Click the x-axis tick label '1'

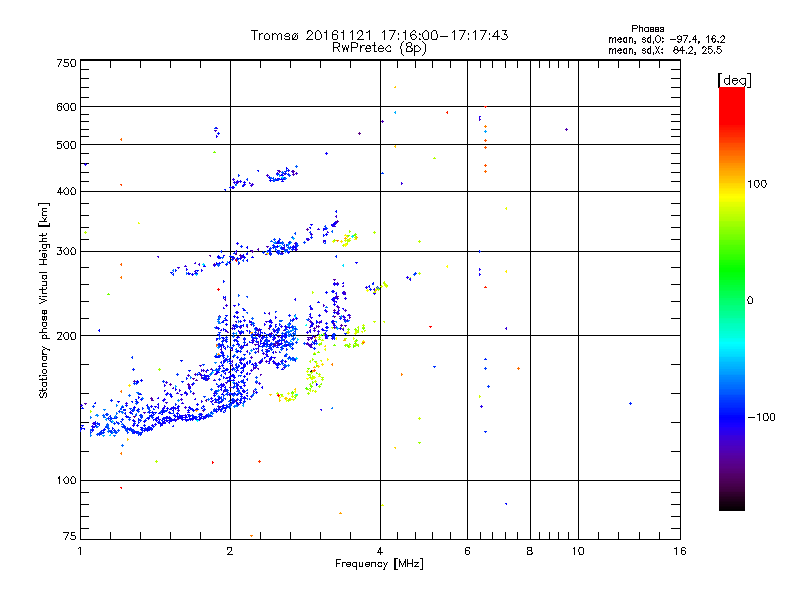pyautogui.click(x=80, y=551)
